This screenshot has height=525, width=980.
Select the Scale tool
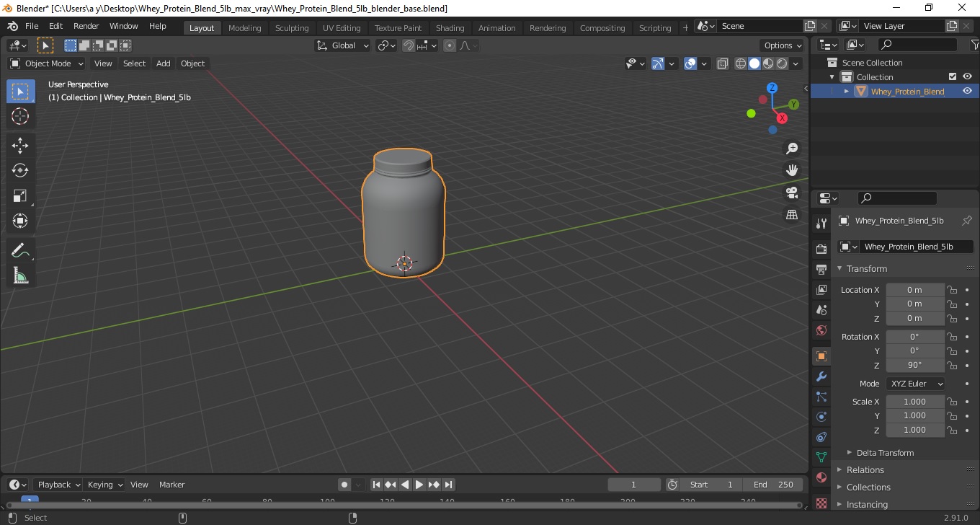point(20,195)
